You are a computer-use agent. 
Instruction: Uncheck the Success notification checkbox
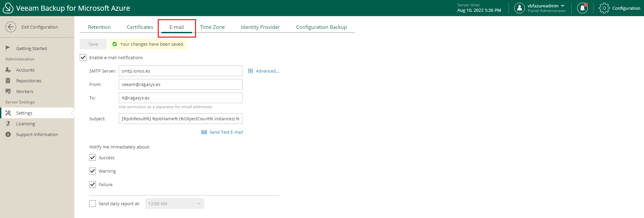pos(92,158)
